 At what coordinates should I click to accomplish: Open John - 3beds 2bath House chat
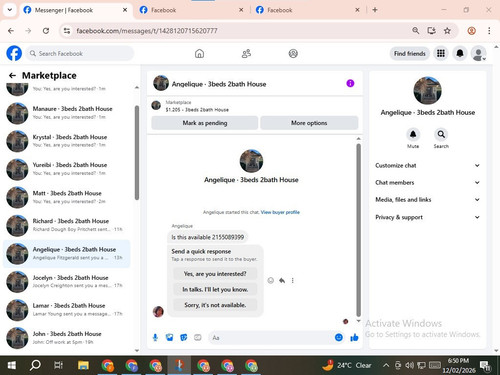[x=67, y=338]
